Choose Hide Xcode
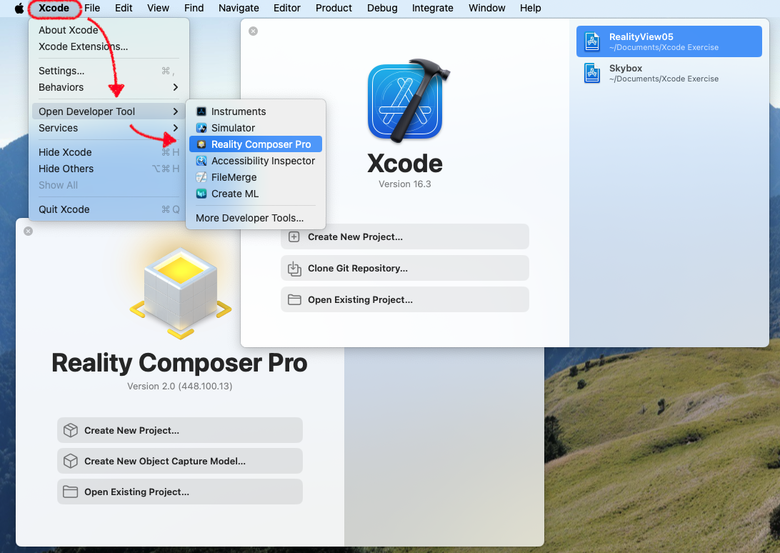Viewport: 780px width, 553px height. click(x=109, y=152)
